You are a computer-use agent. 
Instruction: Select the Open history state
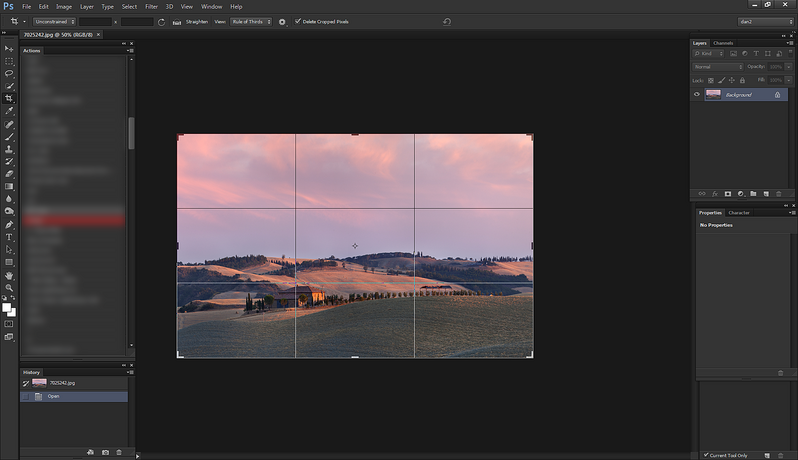pos(74,396)
